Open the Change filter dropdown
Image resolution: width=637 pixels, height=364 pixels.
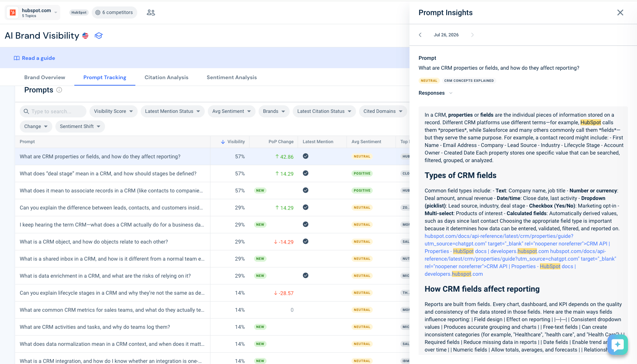click(x=36, y=127)
